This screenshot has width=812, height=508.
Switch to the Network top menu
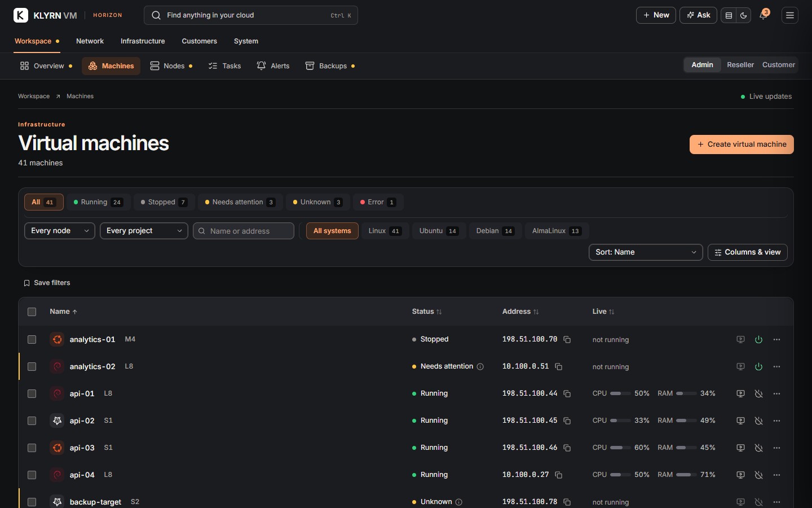(x=90, y=41)
